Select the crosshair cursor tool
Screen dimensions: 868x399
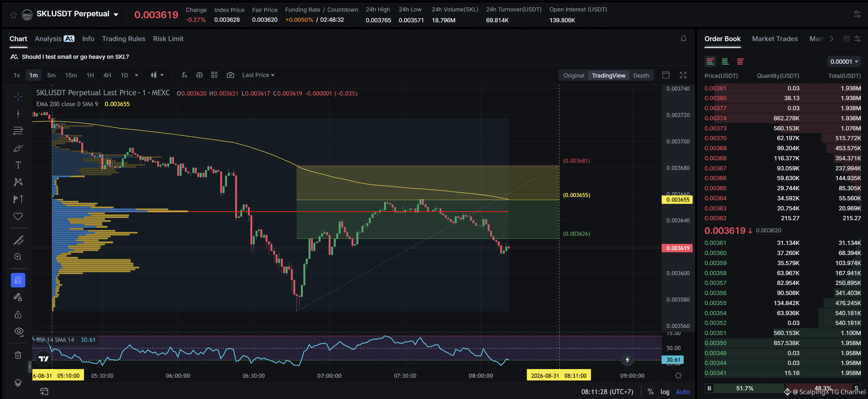pyautogui.click(x=18, y=97)
